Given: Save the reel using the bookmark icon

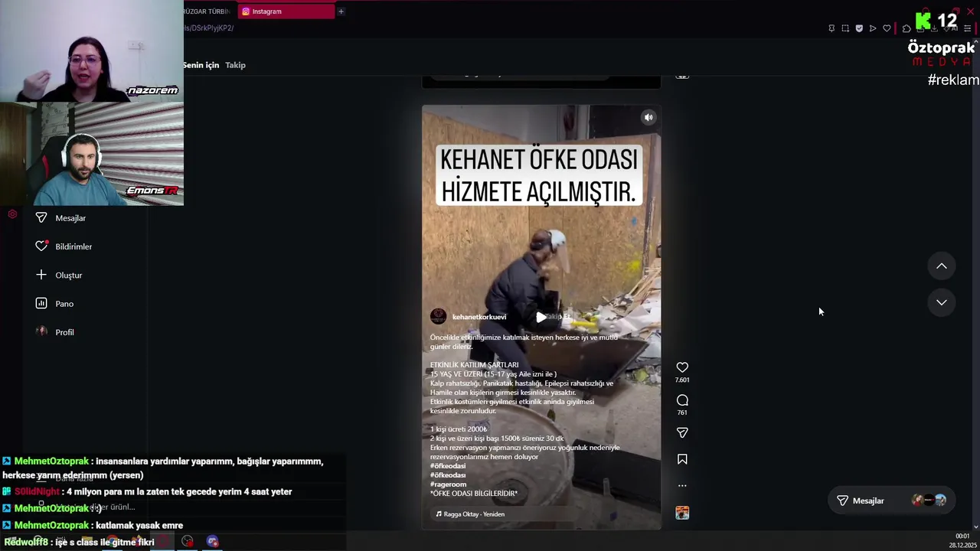Looking at the screenshot, I should click(x=682, y=459).
